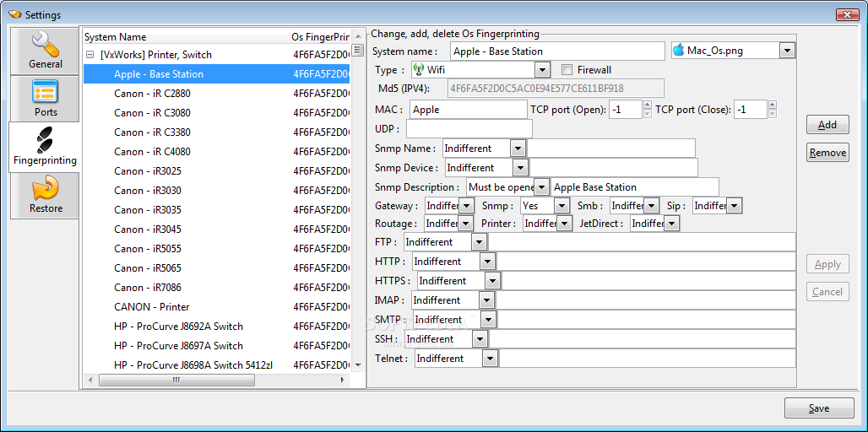
Task: Open the Smb dropdown
Action: tap(652, 206)
